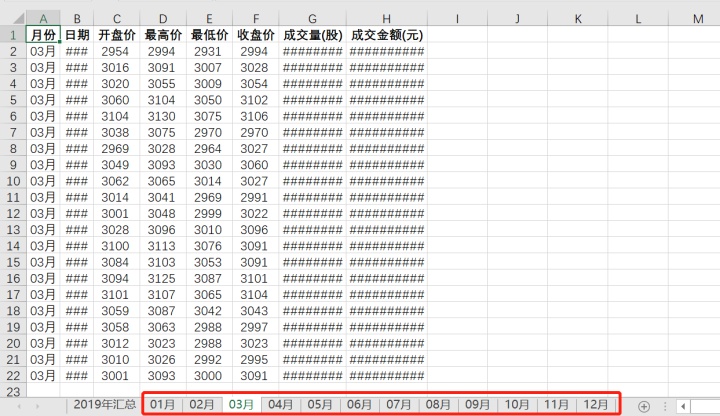Switch to the 04月 sheet tab
Image resolution: width=720 pixels, height=416 pixels.
point(281,405)
